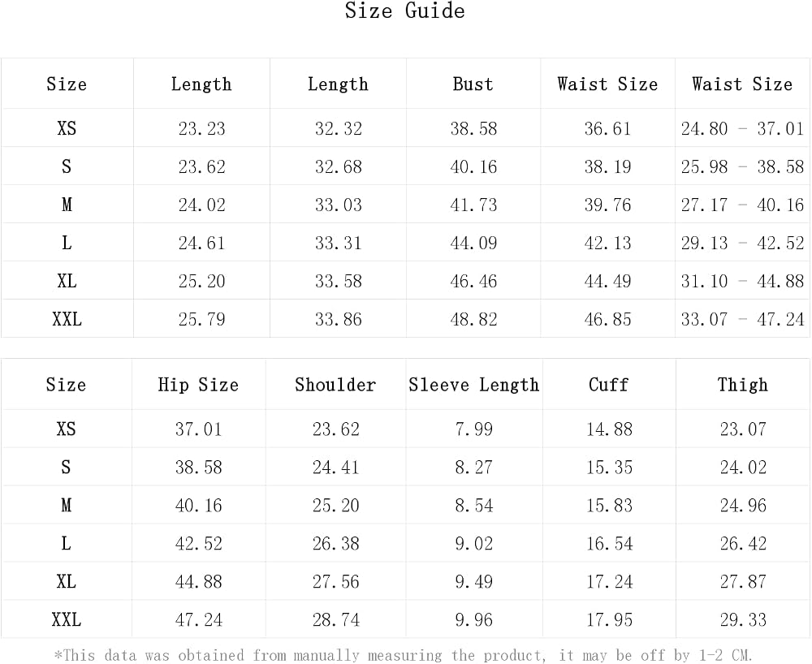
Task: Click XXL thigh value 29.33
Action: (x=743, y=619)
